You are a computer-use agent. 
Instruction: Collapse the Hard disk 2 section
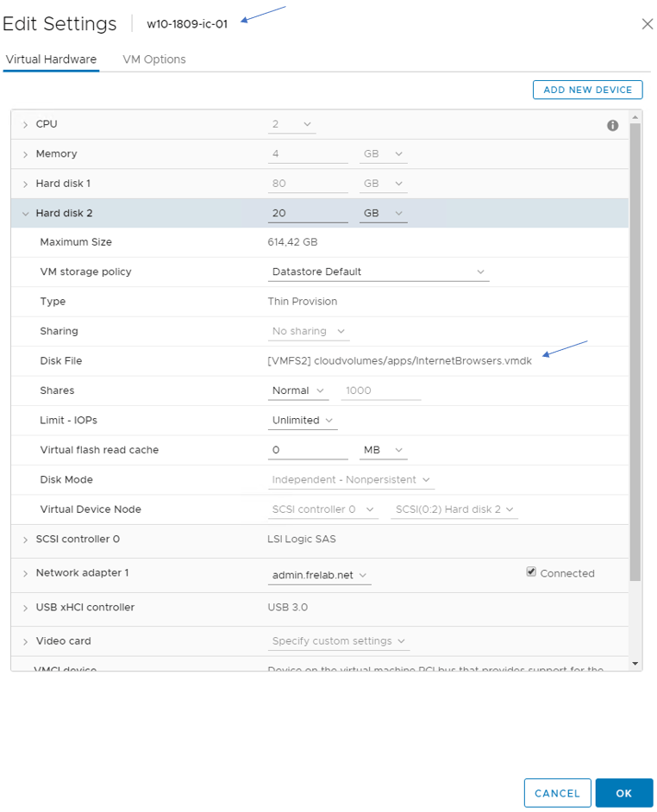[25, 214]
